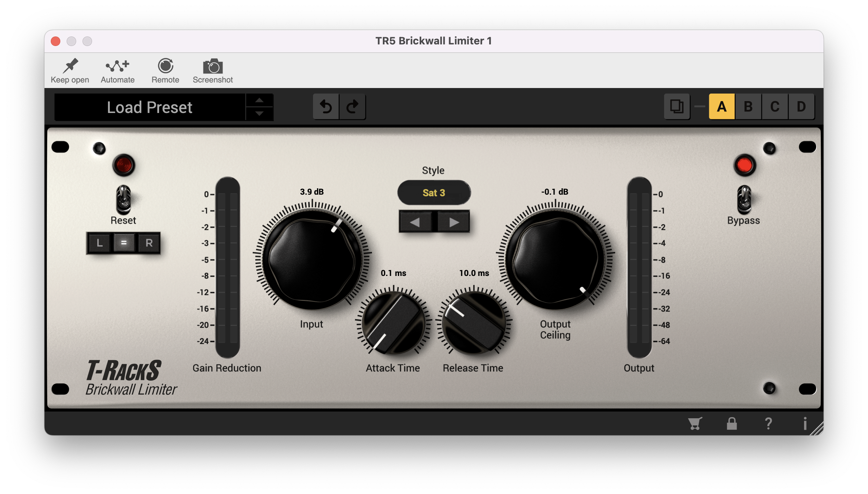Click the cart/shop icon in bottom bar

point(695,424)
